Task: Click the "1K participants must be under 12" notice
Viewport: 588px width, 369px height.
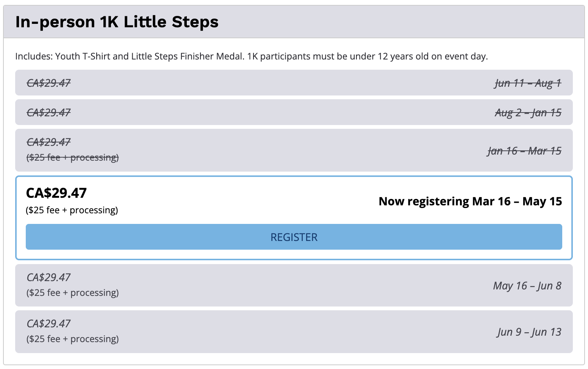Action: [x=367, y=56]
